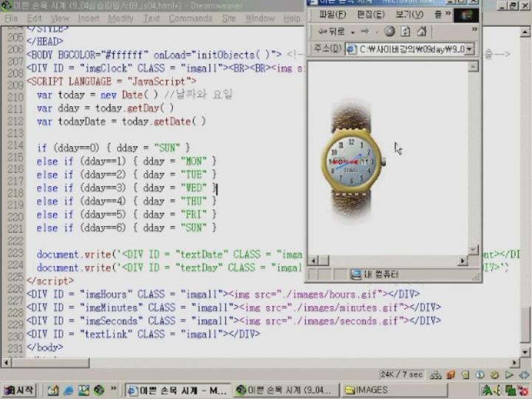
Task: Open the 보기(V) menu in Internet Explorer
Action: (x=409, y=15)
